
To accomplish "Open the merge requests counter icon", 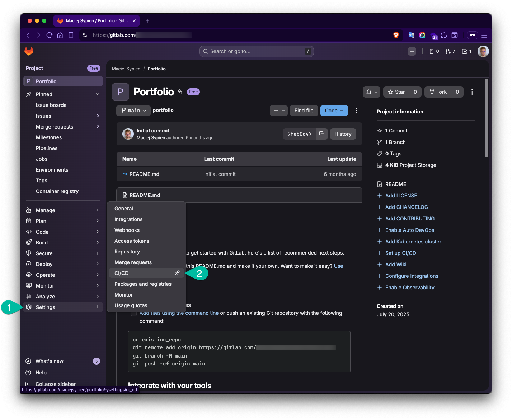I will click(x=448, y=51).
